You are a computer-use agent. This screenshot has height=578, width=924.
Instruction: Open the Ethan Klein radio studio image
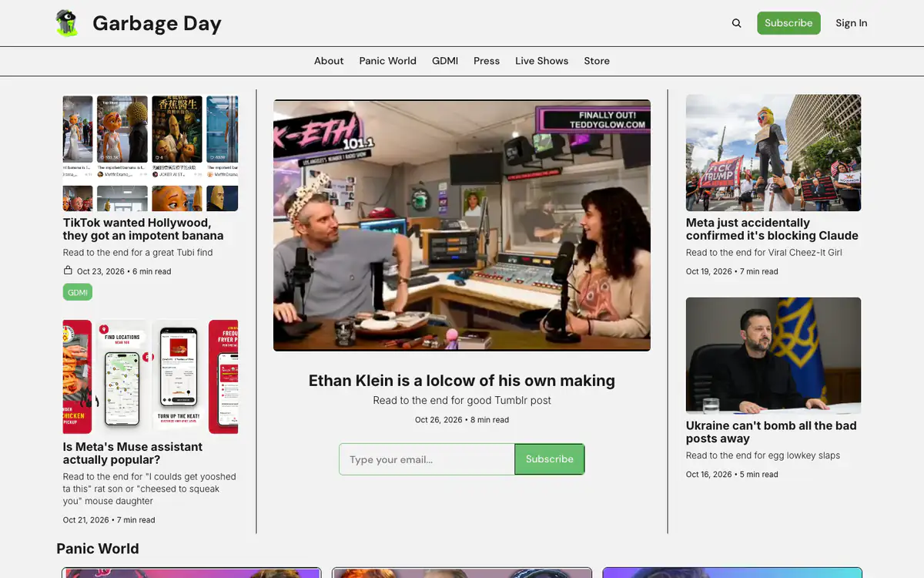tap(462, 225)
